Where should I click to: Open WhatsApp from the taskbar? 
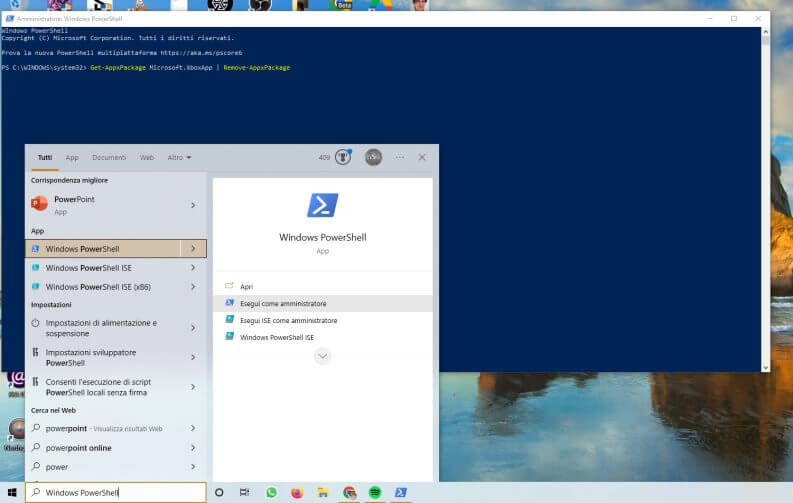(x=271, y=492)
